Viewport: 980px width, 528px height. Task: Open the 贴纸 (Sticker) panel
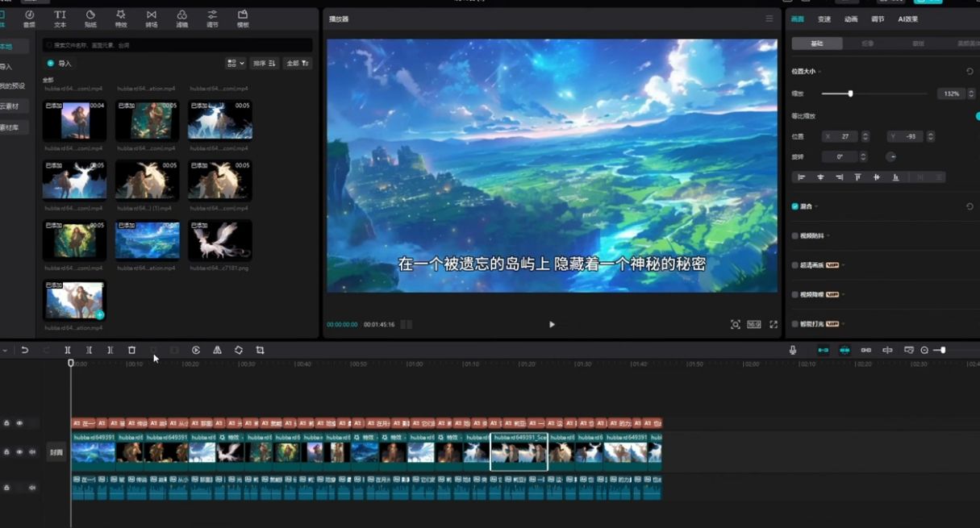click(90, 18)
